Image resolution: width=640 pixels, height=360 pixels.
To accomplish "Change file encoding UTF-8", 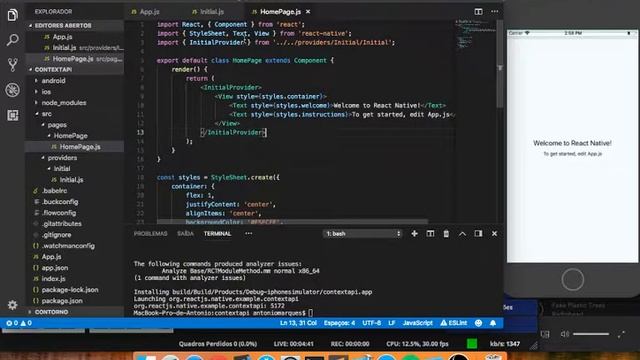I will (x=371, y=323).
